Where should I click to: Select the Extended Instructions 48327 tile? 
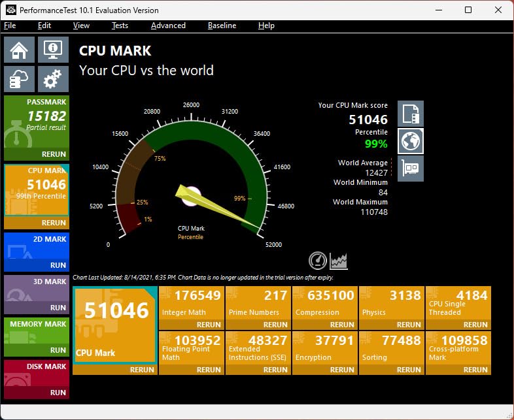[258, 348]
